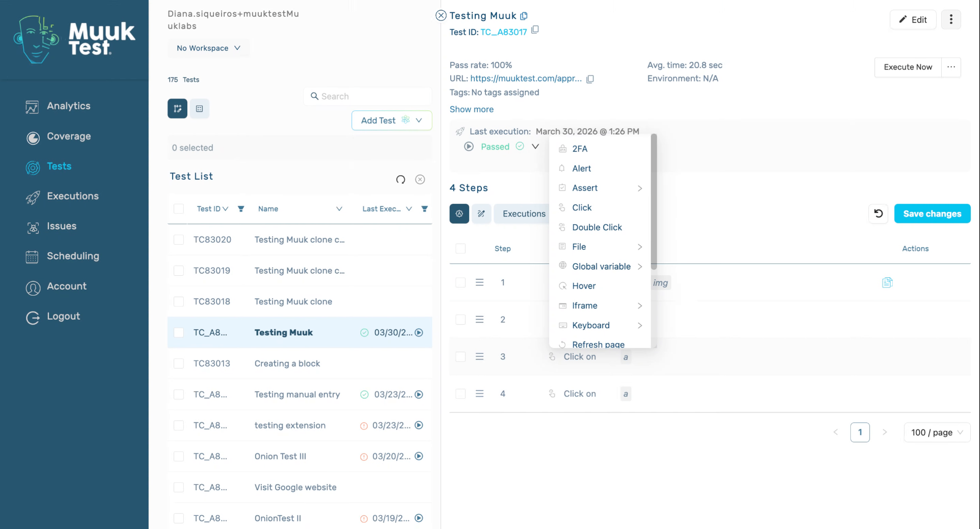The width and height of the screenshot is (980, 529).
Task: Select Click from the step menu
Action: point(600,208)
